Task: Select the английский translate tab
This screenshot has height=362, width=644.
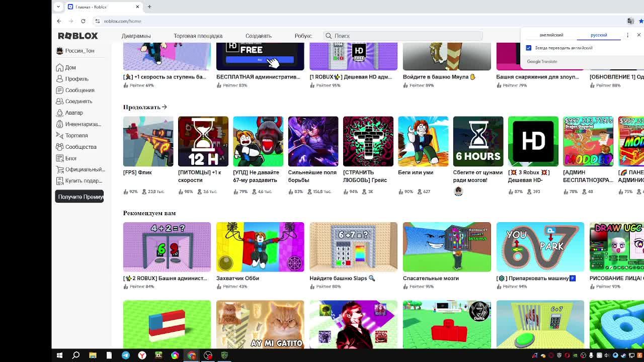Action: point(551,35)
